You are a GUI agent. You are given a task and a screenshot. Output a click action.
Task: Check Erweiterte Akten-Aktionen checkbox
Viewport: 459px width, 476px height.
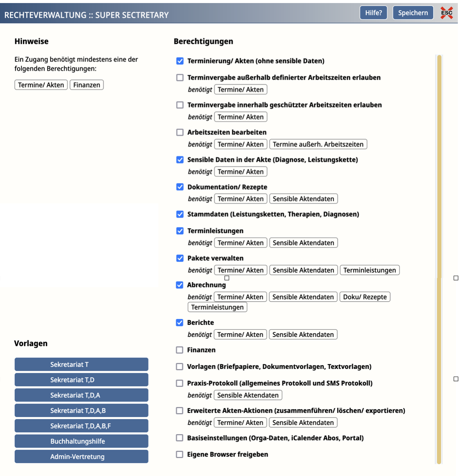click(180, 411)
